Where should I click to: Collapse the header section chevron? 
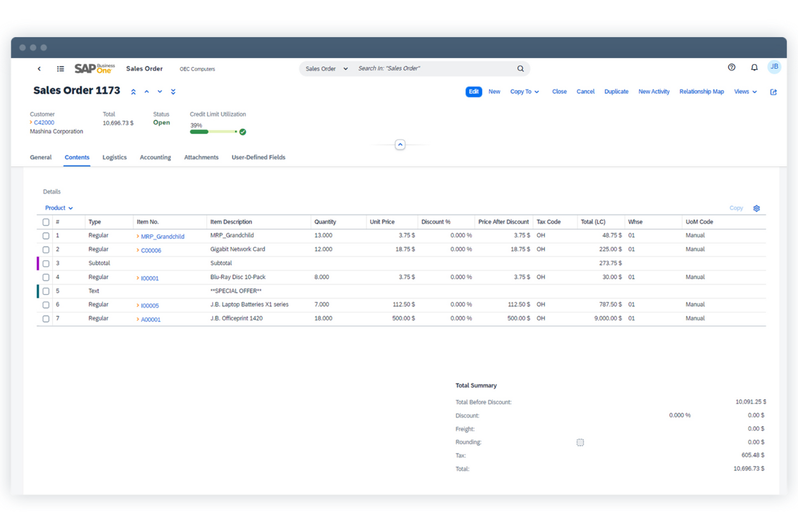point(400,144)
